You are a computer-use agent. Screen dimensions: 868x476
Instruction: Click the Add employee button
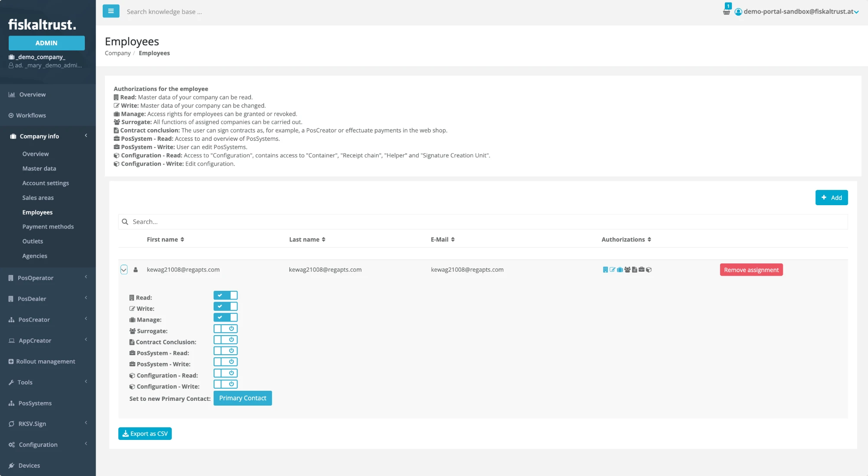831,198
